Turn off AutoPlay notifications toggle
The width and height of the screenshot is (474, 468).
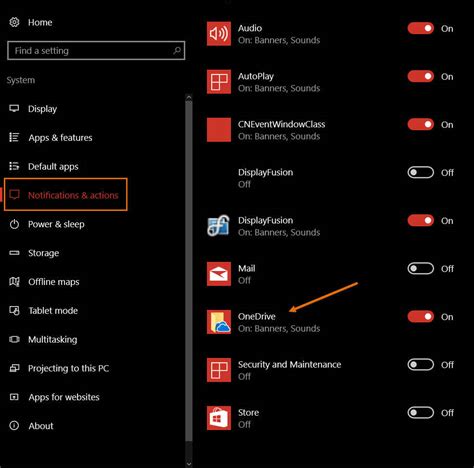pyautogui.click(x=421, y=76)
